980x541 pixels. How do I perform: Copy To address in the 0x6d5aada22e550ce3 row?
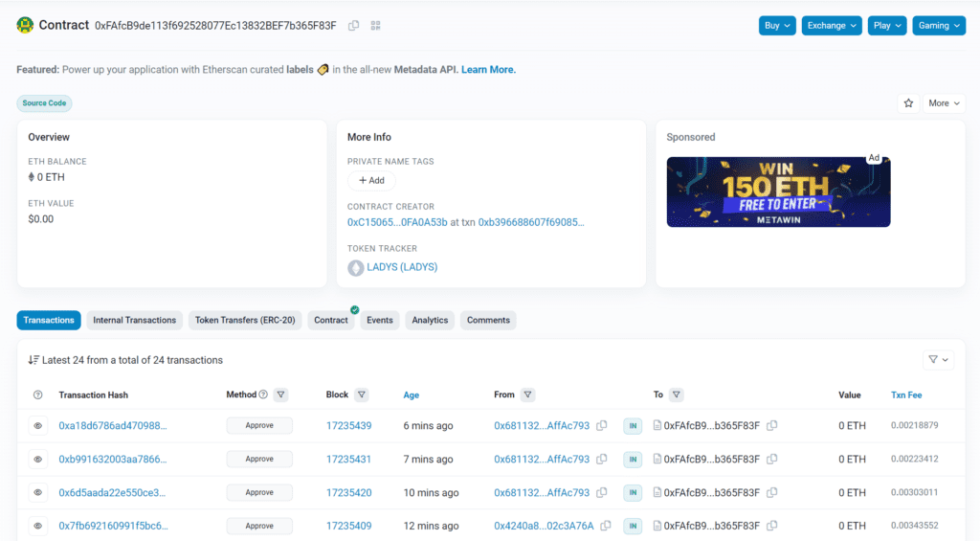(772, 492)
